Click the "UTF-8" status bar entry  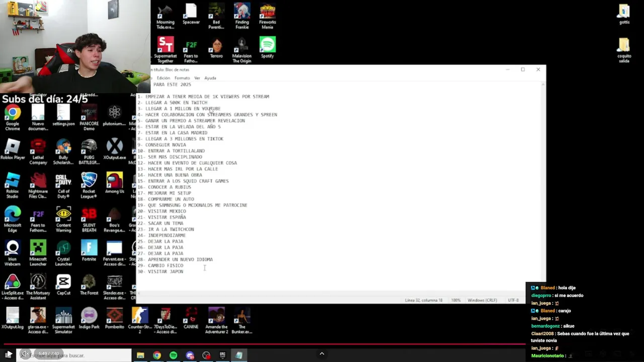[513, 300]
